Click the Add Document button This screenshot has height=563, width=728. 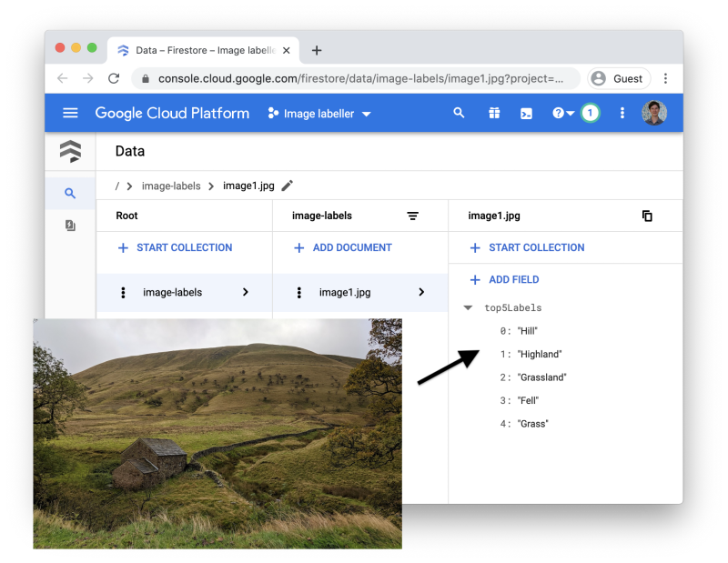click(342, 247)
